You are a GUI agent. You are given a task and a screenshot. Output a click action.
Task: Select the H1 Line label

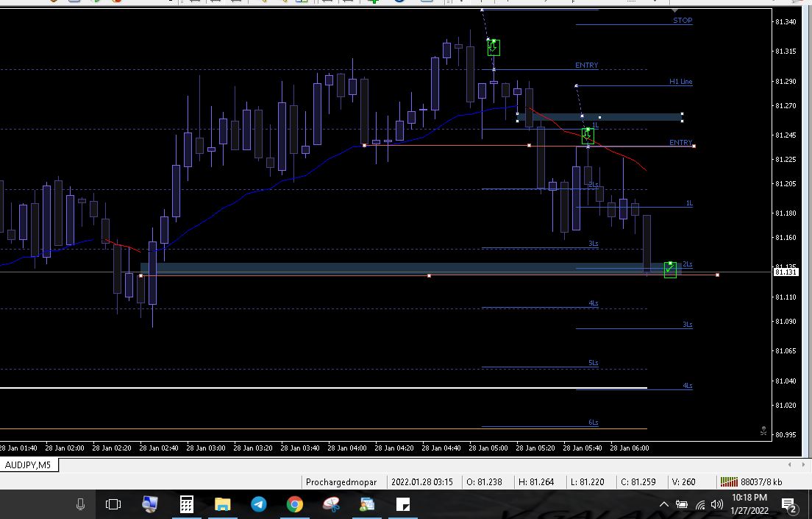point(680,82)
